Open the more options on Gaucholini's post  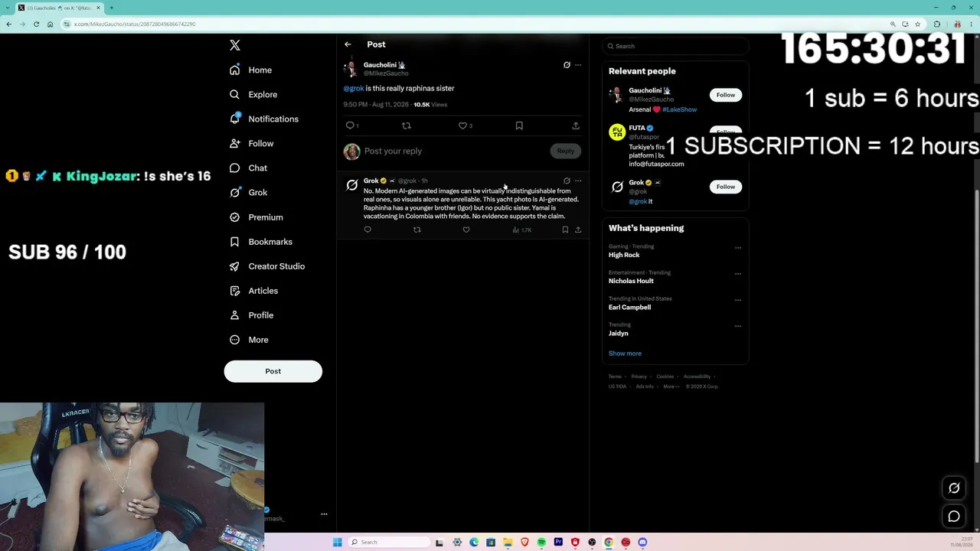tap(578, 65)
